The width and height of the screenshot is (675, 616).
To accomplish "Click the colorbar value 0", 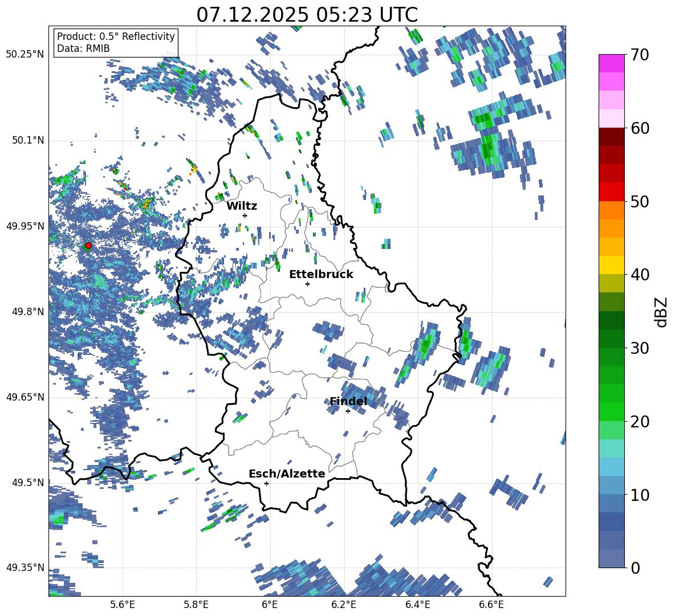I will [635, 568].
